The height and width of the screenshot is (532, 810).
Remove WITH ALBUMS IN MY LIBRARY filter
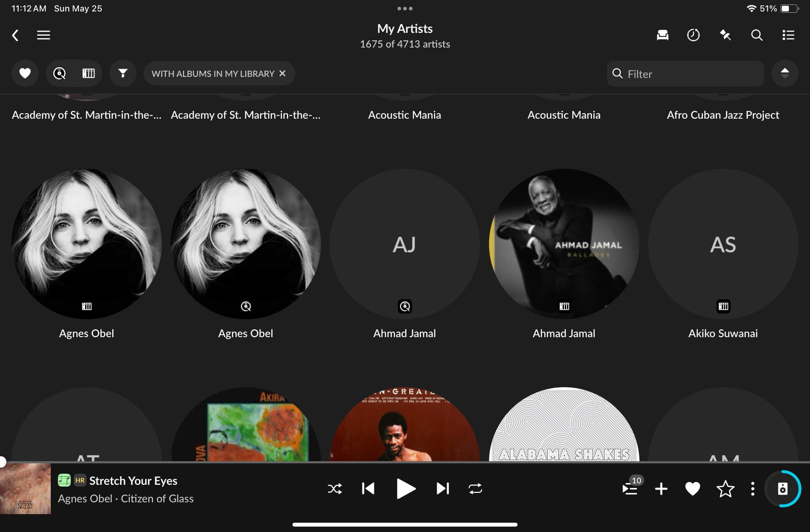pos(283,73)
